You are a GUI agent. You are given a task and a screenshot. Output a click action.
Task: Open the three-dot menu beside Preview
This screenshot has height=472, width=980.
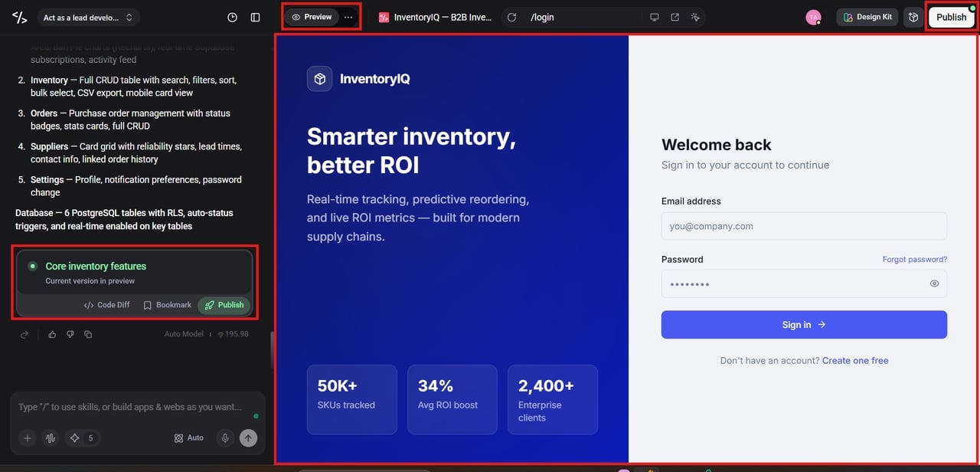point(348,17)
